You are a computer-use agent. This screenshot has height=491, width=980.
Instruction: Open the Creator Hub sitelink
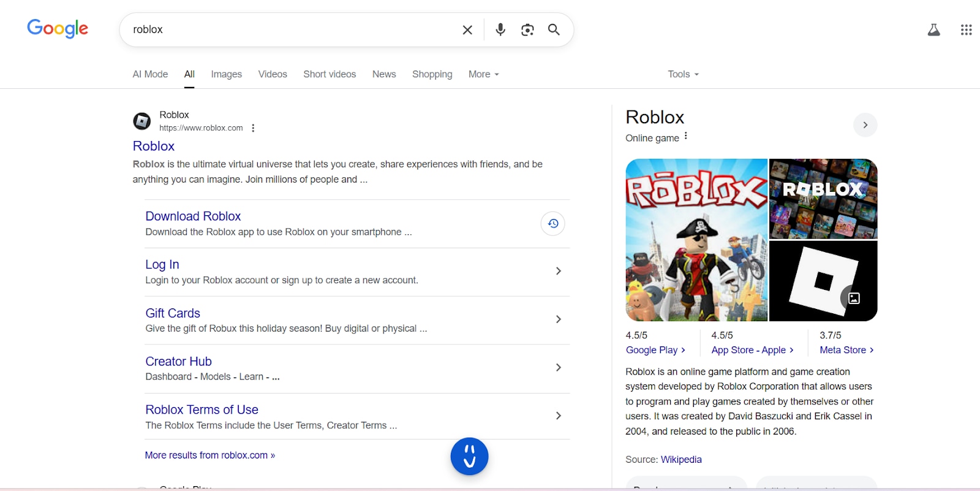(x=178, y=362)
